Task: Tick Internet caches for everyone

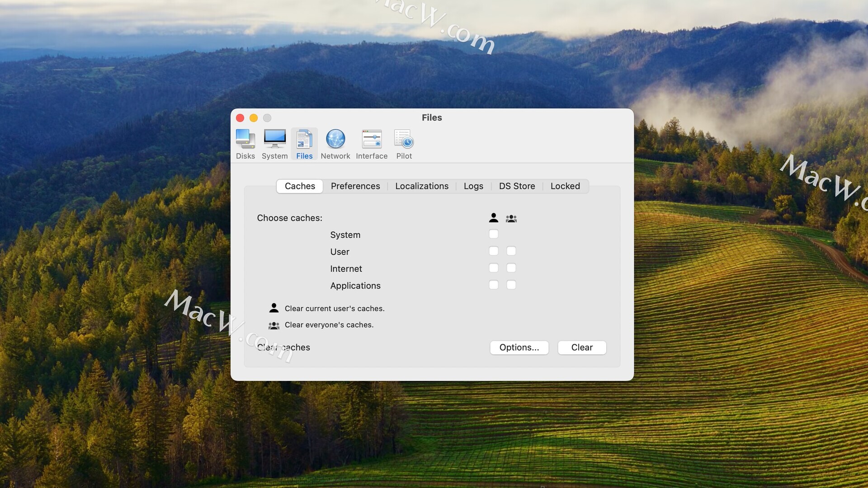Action: pyautogui.click(x=511, y=268)
